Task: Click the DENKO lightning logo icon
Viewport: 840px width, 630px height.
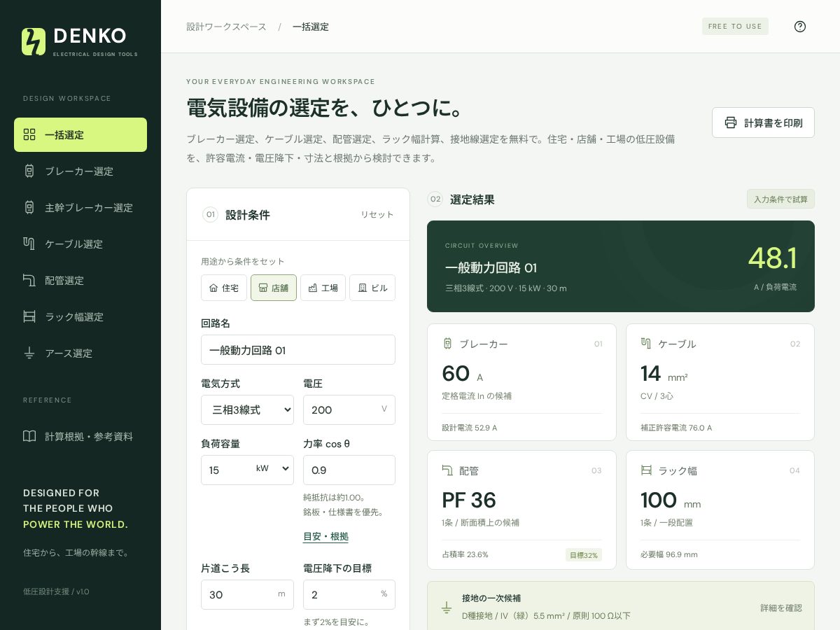Action: (x=34, y=42)
